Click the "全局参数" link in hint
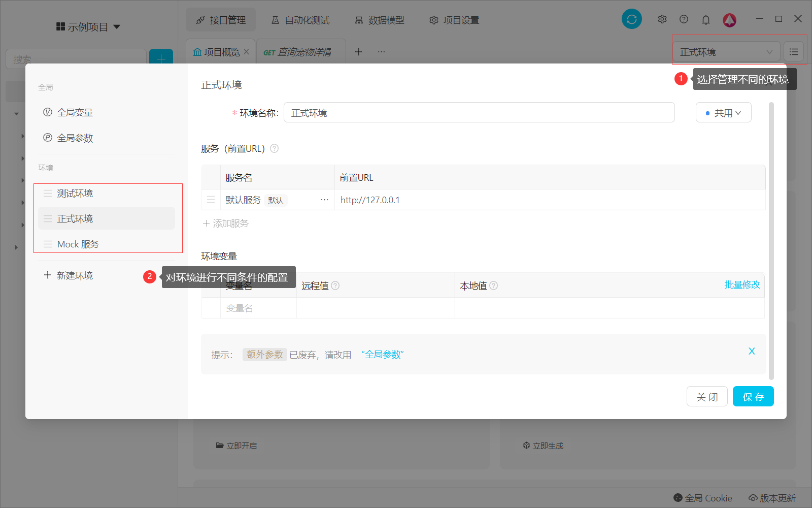The width and height of the screenshot is (812, 508). point(383,355)
